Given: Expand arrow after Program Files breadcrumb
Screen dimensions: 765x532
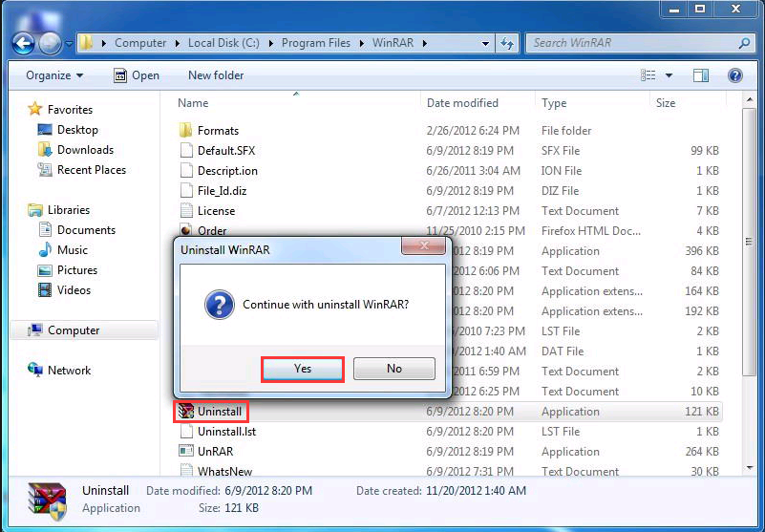Looking at the screenshot, I should click(x=362, y=43).
